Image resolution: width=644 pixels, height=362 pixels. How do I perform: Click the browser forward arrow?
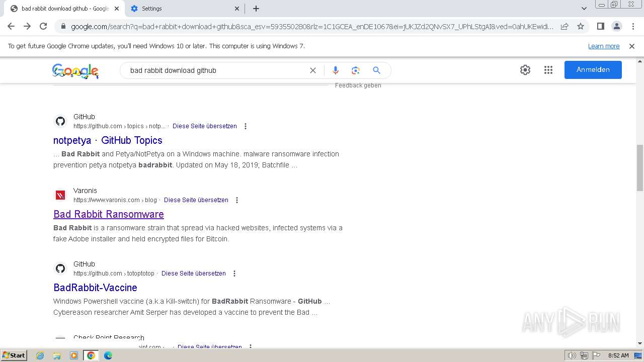pos(27,26)
